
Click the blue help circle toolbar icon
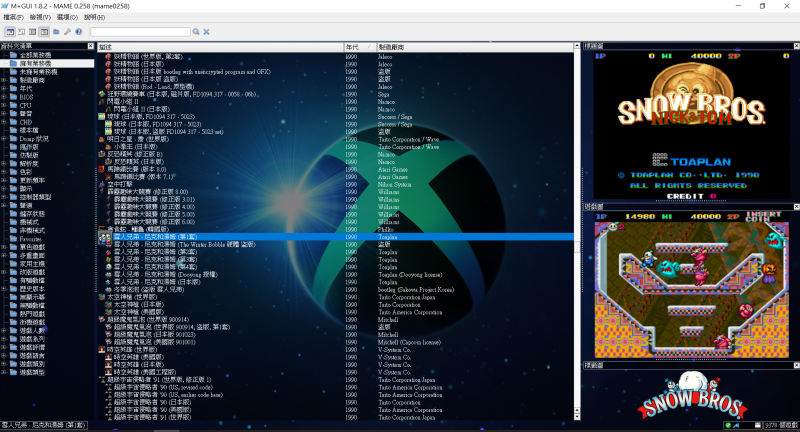[79, 32]
